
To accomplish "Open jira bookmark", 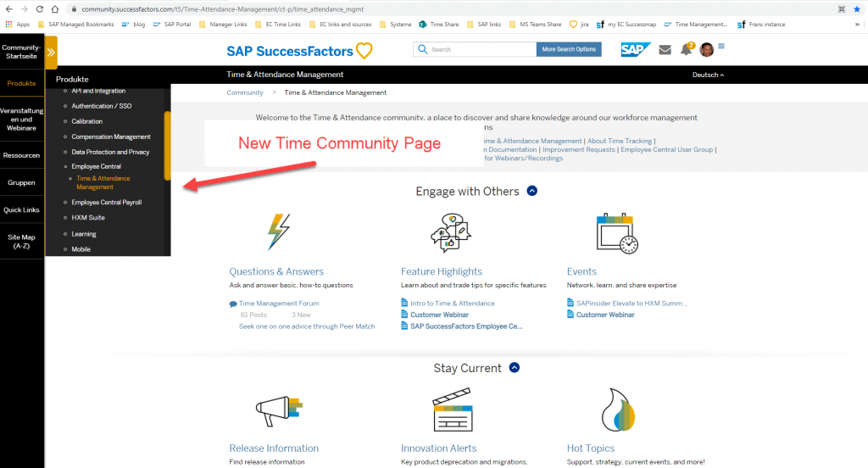I will [x=579, y=25].
